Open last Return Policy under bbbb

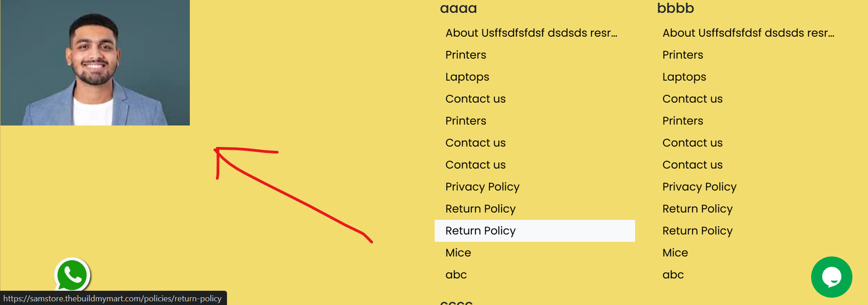pos(697,231)
